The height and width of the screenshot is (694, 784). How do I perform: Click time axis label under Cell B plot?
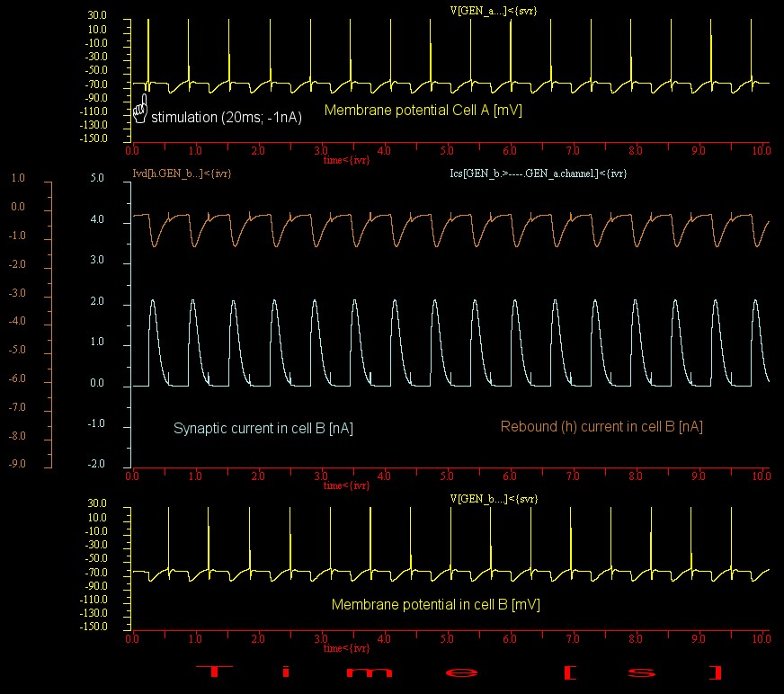[346, 647]
